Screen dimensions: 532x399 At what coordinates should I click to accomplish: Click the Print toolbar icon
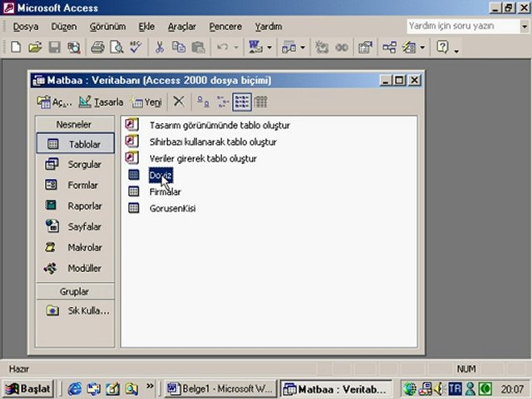tap(98, 47)
